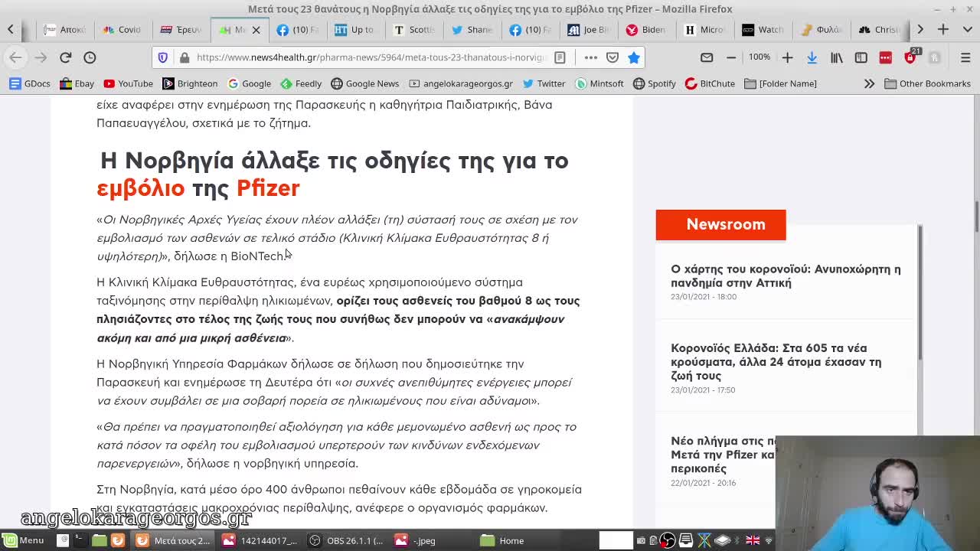
Task: Close the active news4health tab
Action: point(256,30)
